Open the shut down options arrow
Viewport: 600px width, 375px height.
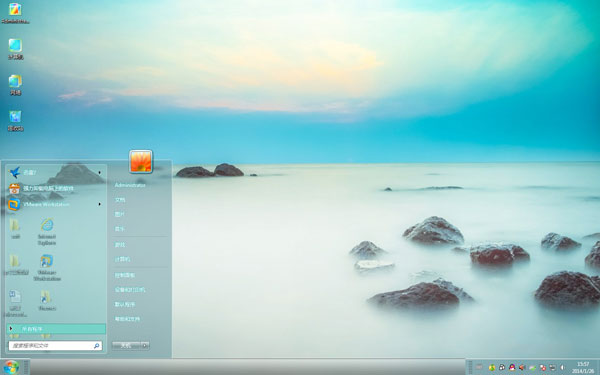pos(145,346)
